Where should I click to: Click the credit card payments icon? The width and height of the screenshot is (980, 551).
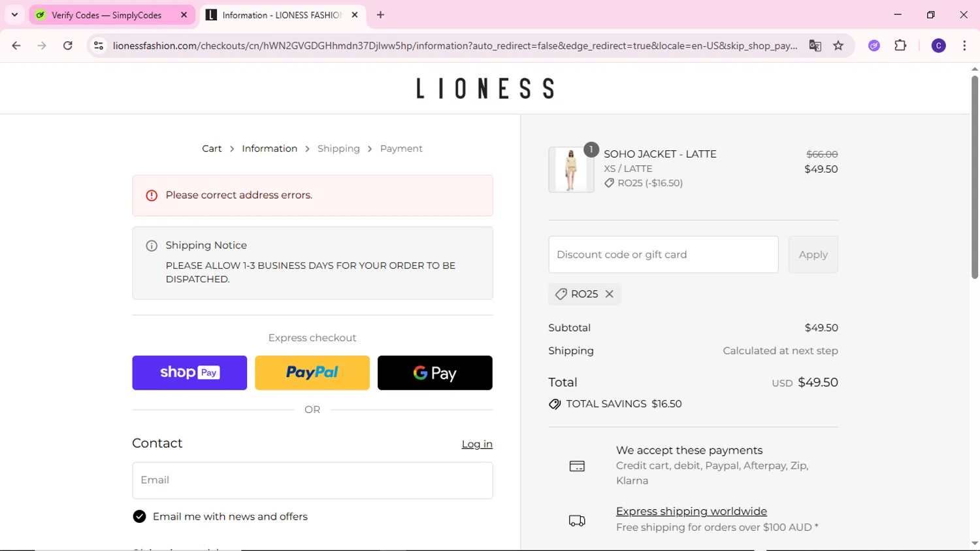click(577, 466)
